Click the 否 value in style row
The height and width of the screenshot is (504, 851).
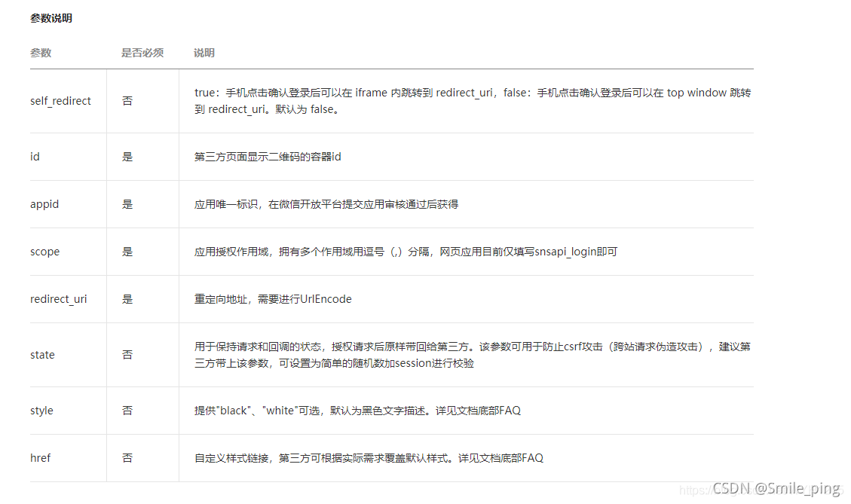pyautogui.click(x=127, y=411)
